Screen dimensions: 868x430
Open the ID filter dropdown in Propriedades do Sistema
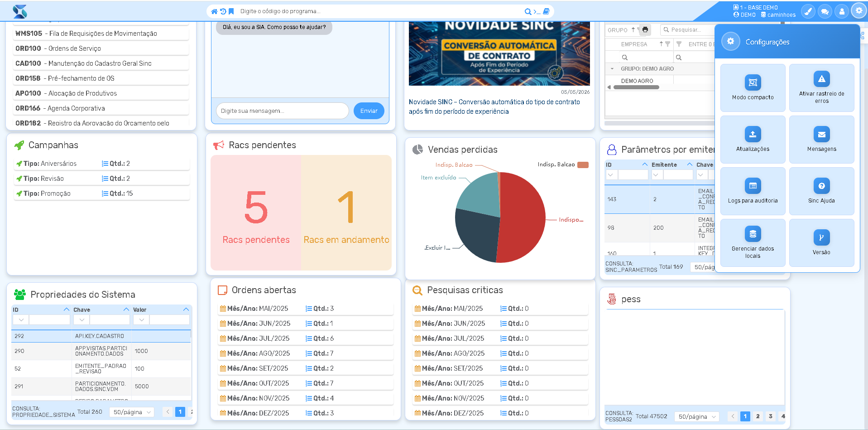coord(21,320)
